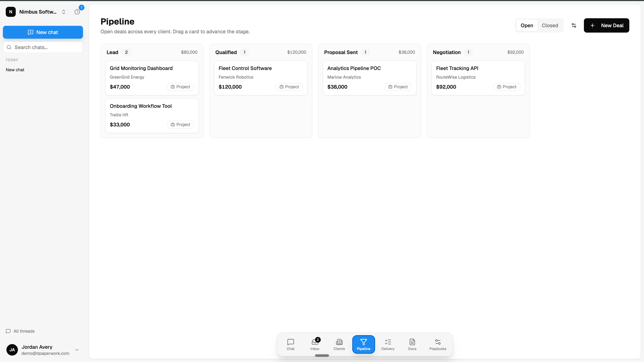Open Fleet Tracking API deal card
Viewport: 644px width, 362px height.
[478, 78]
